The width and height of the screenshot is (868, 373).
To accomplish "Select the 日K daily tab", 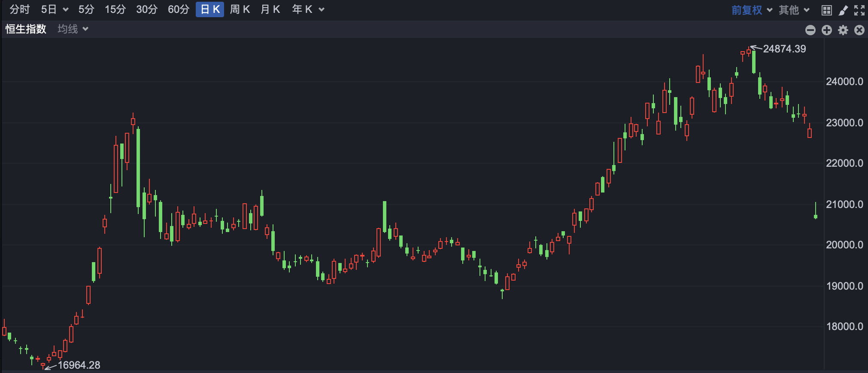I will (210, 9).
